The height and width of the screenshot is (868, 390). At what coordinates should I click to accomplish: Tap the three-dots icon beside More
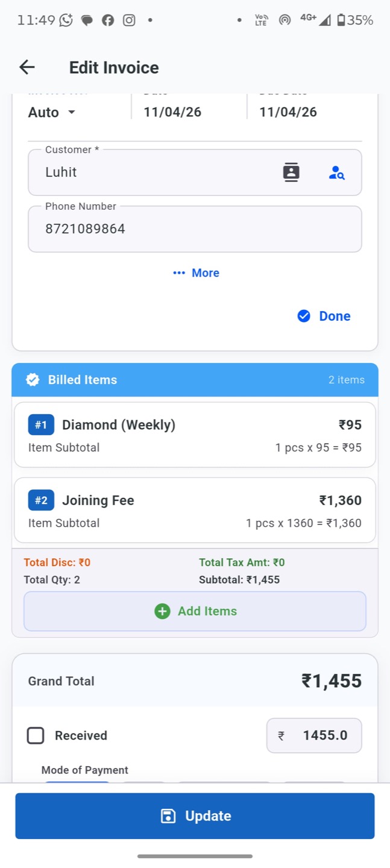pos(179,273)
